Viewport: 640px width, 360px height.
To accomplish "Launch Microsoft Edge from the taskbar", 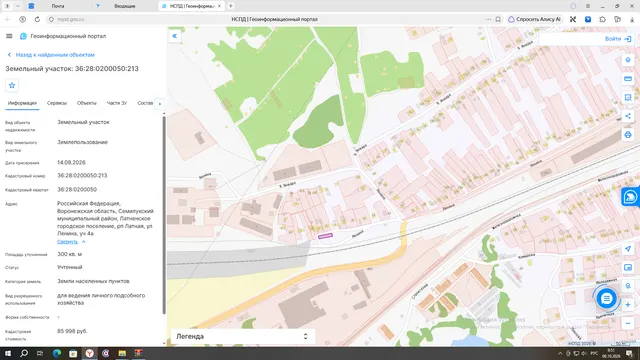I will pyautogui.click(x=57, y=353).
